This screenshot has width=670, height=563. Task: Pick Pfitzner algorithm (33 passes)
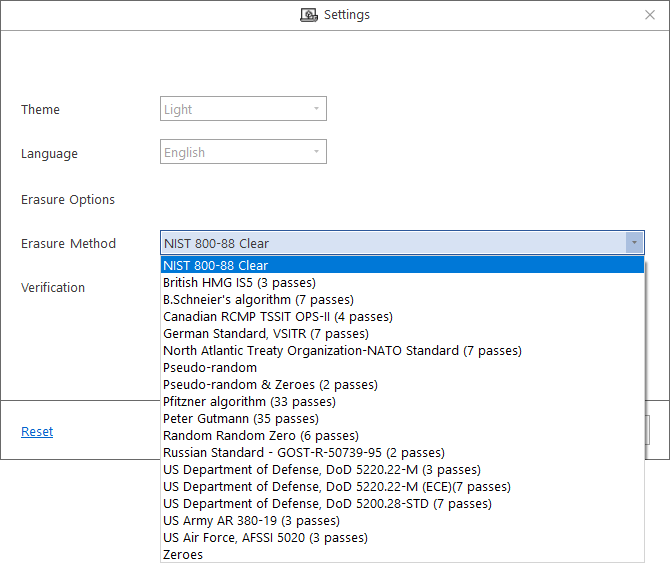[x=403, y=402]
